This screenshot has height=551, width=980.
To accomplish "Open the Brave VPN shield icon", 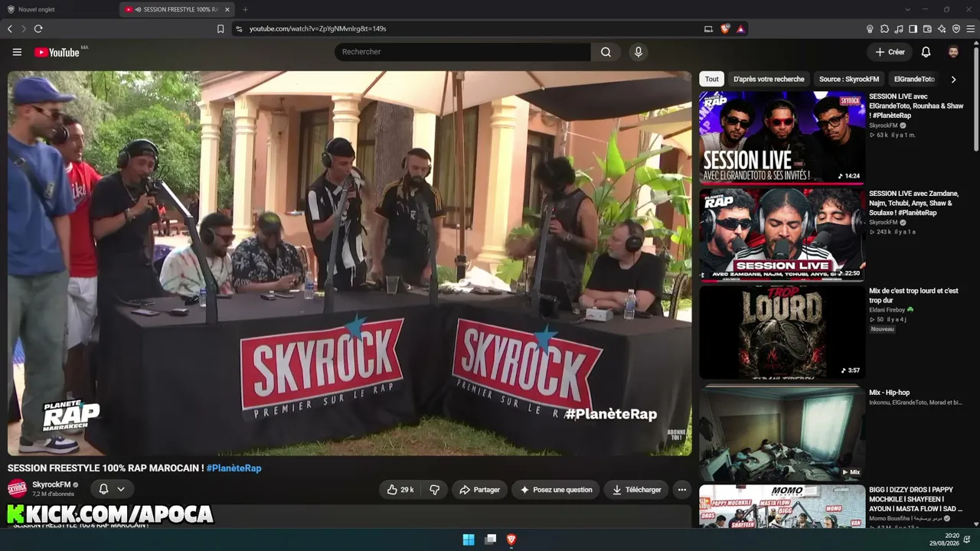I will [x=956, y=29].
